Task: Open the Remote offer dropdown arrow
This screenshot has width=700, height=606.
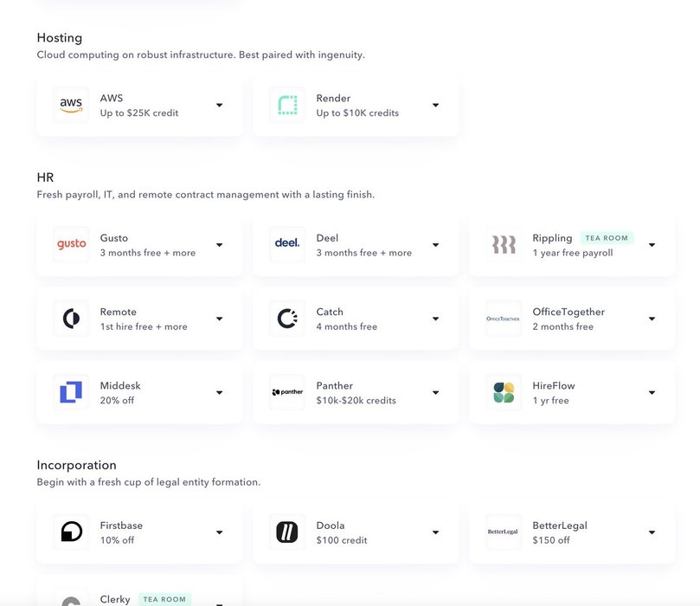Action: [x=219, y=319]
